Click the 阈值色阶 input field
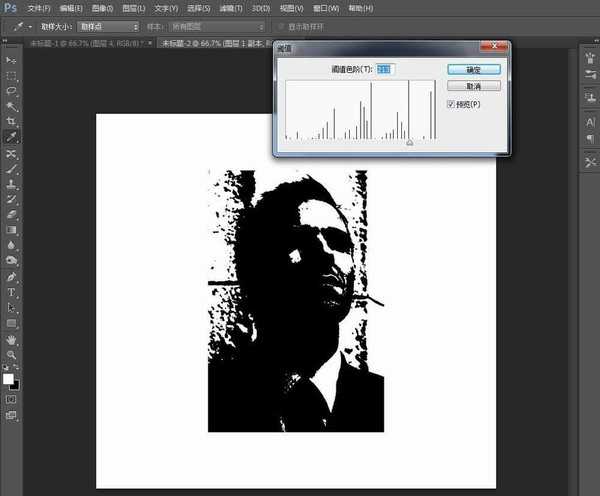 point(384,69)
